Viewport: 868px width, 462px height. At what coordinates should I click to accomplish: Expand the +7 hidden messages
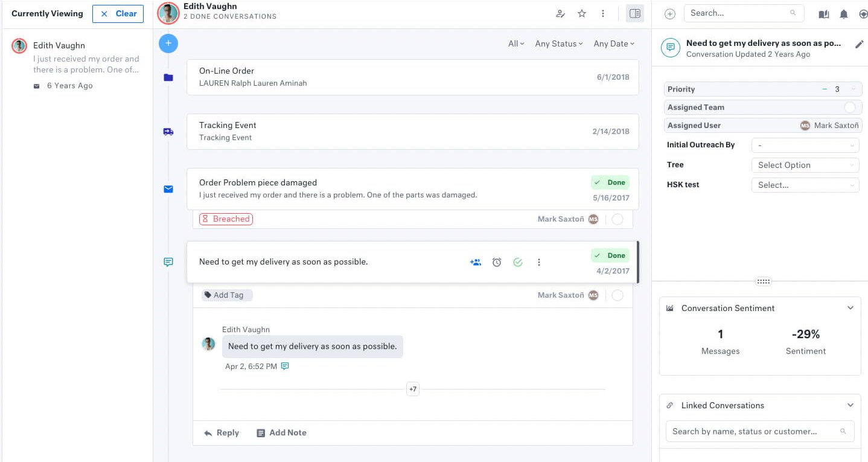tap(413, 390)
